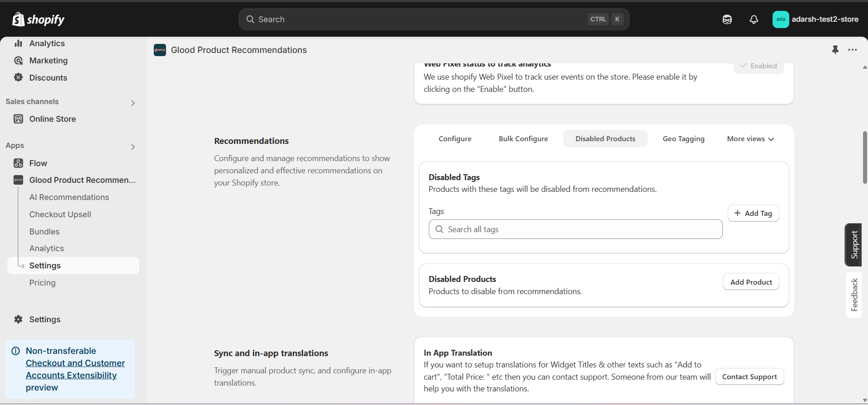The width and height of the screenshot is (868, 405).
Task: Open the Sidekick assistant icon
Action: pos(727,19)
